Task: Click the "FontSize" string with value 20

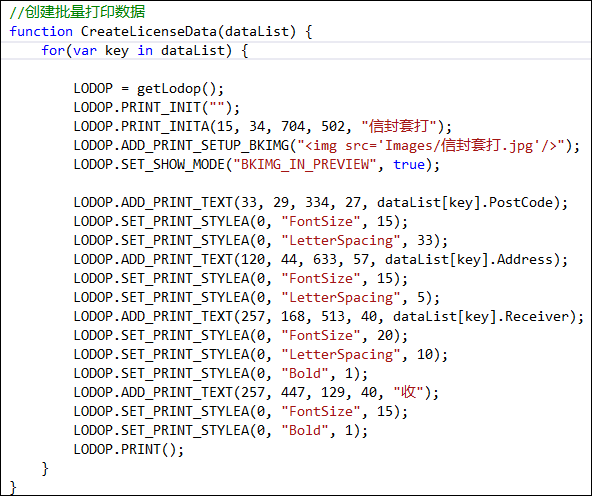Action: pyautogui.click(x=321, y=336)
